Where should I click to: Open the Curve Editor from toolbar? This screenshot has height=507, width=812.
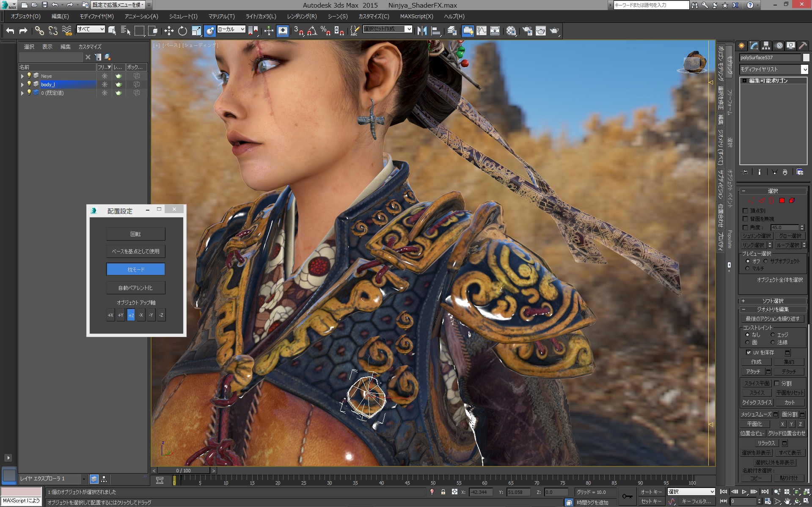(x=482, y=31)
